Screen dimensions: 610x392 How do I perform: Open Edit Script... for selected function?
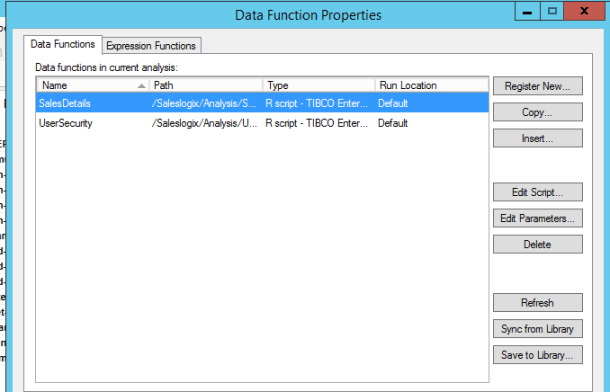pyautogui.click(x=538, y=192)
